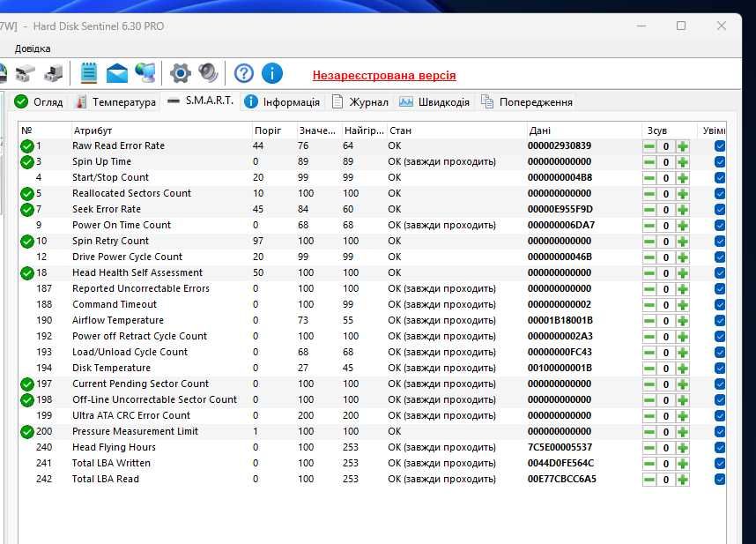The height and width of the screenshot is (544, 756).
Task: Open the Інформація tab
Action: coord(282,101)
